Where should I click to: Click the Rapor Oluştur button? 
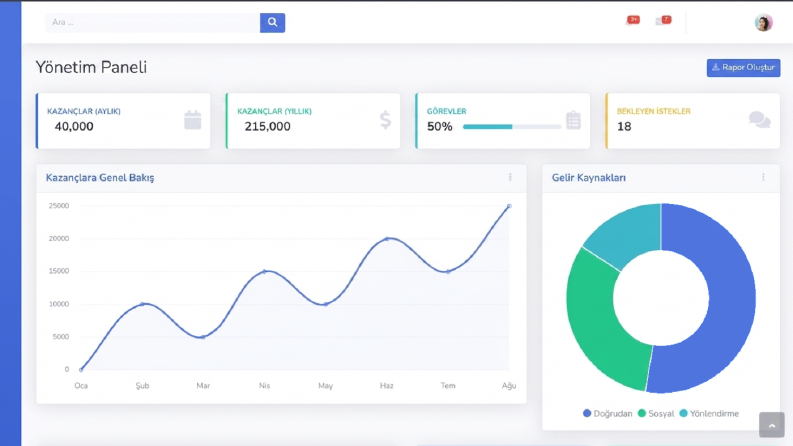coord(743,68)
